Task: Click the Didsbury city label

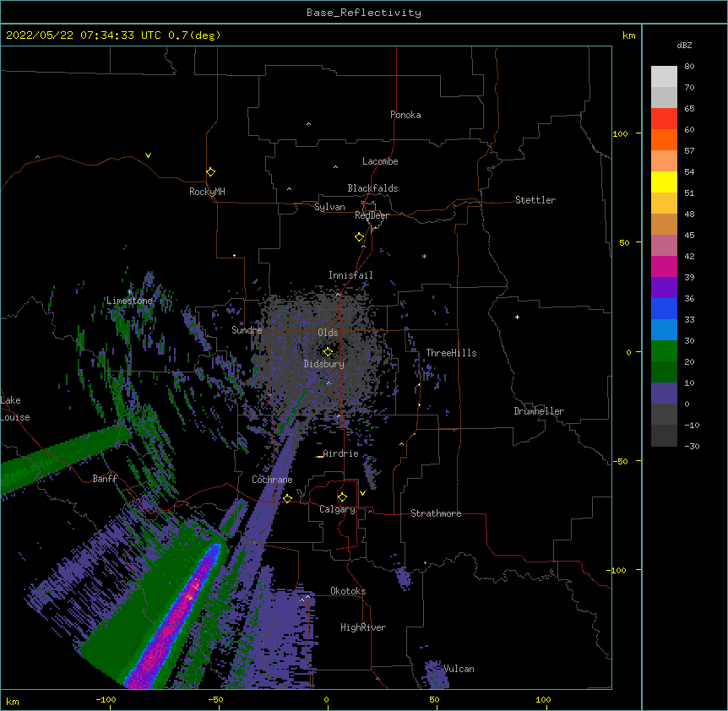Action: (x=324, y=364)
